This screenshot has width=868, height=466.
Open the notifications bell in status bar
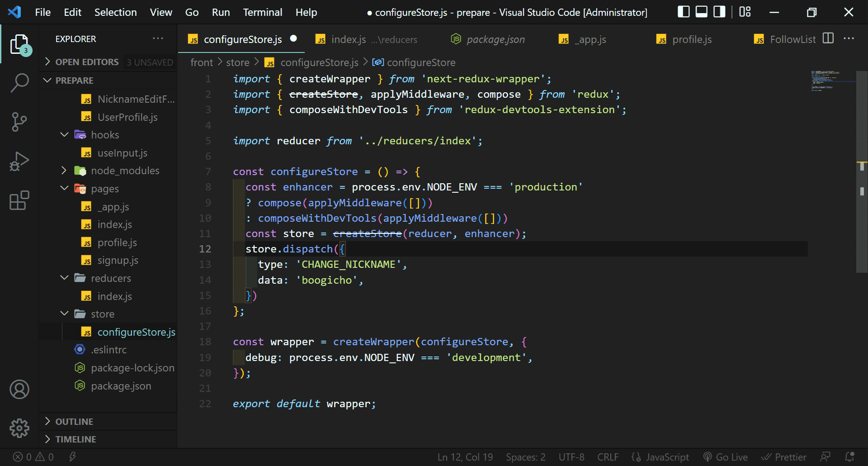[849, 457]
